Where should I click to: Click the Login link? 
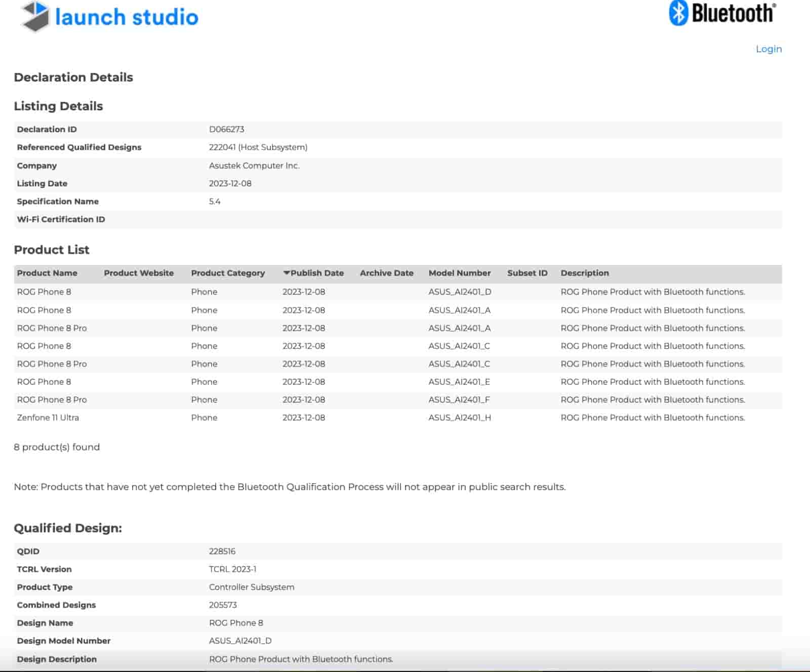[768, 49]
